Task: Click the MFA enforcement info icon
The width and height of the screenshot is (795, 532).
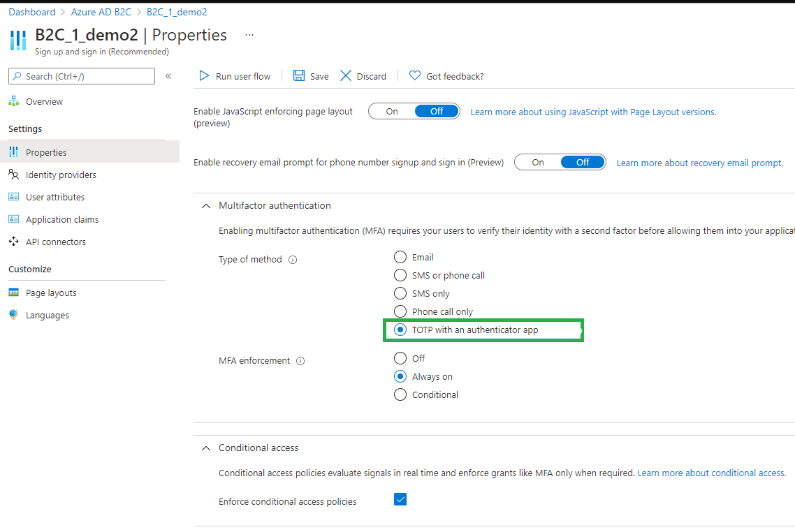Action: point(300,361)
